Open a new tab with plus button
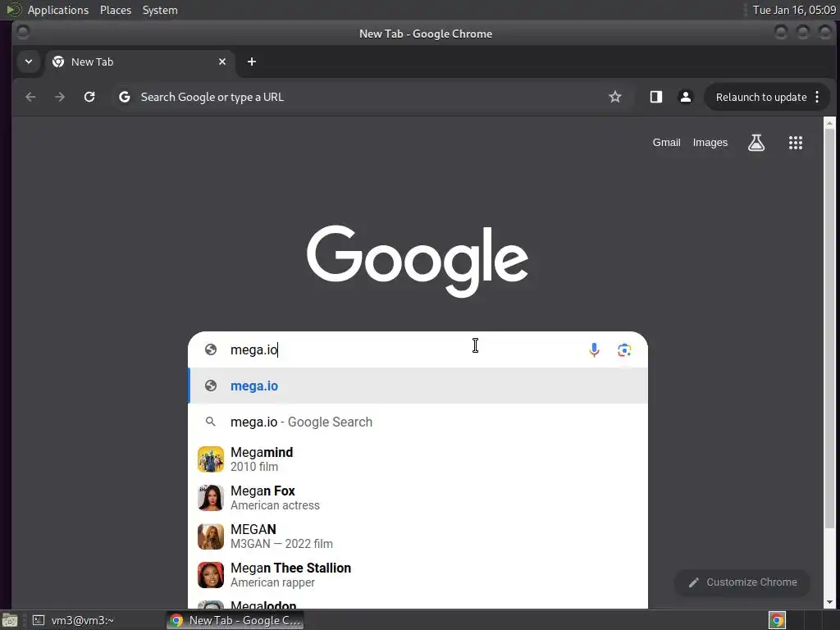 pos(252,62)
